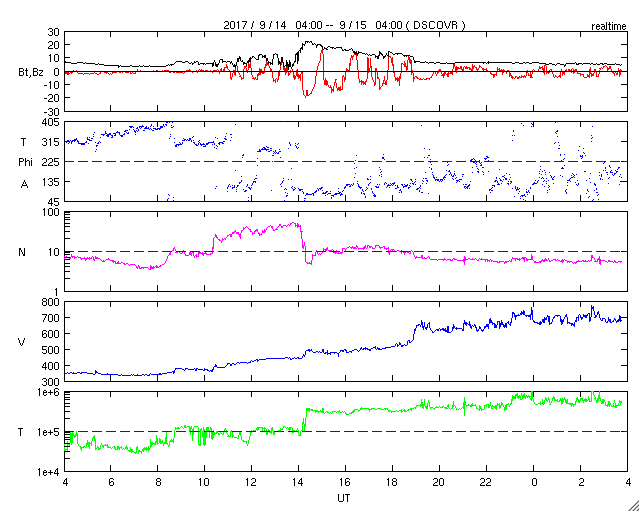This screenshot has width=640, height=512.
Task: Click the "6" hour label on time axis
Action: tap(111, 483)
